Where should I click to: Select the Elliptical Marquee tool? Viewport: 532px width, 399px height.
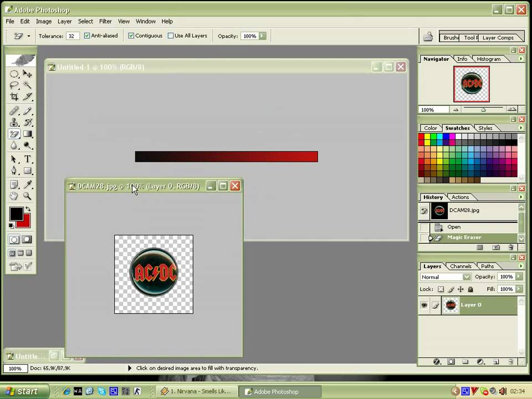tap(14, 74)
